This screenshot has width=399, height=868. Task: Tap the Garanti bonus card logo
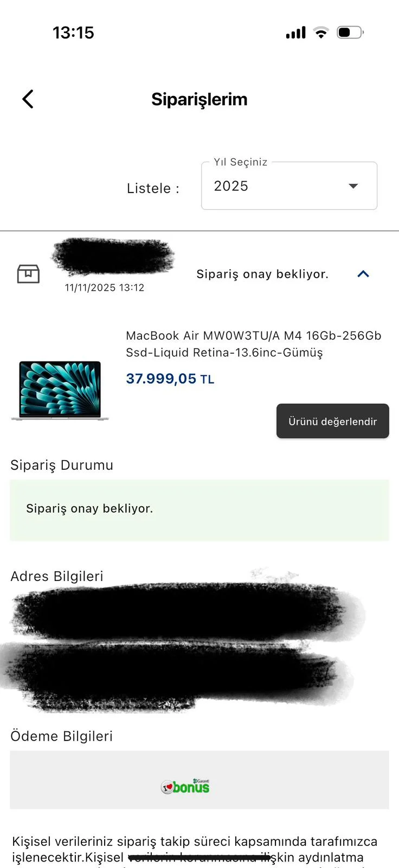[185, 786]
